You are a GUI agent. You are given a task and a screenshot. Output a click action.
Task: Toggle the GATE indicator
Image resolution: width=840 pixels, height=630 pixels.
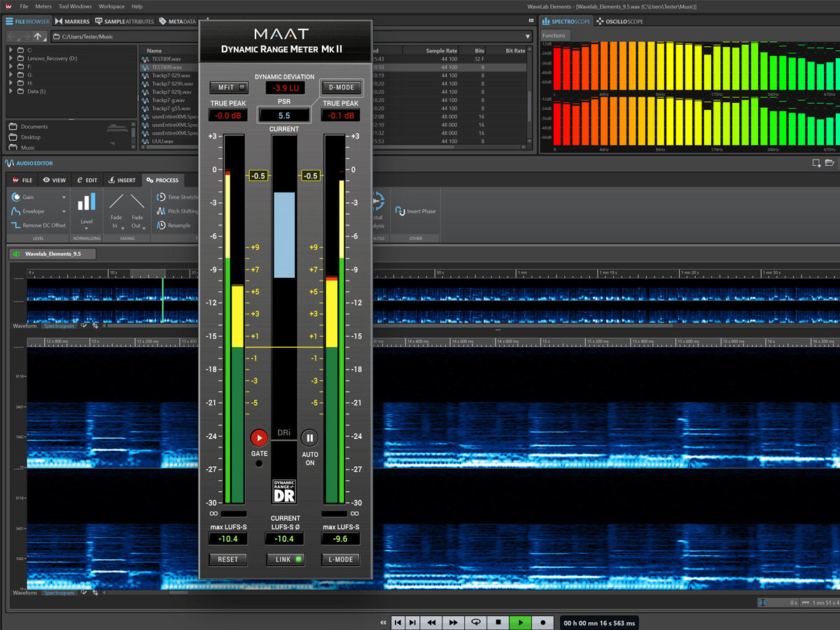click(x=259, y=463)
